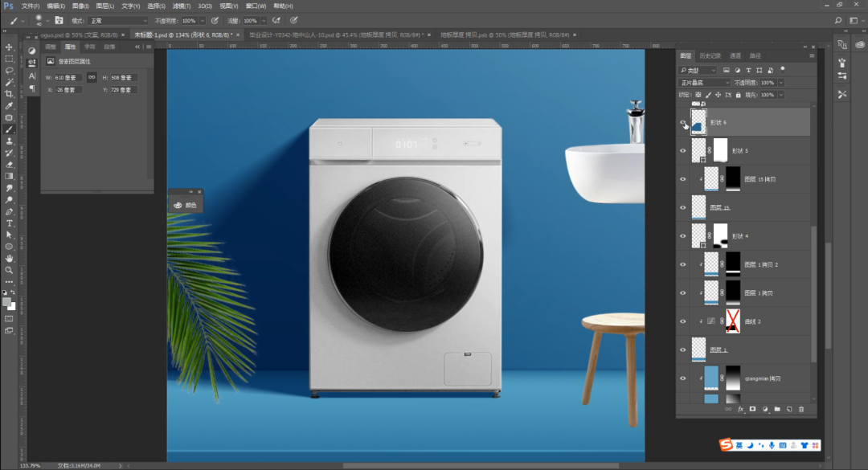Toggle visibility of 曲线 2 layer
Viewport: 868px width, 470px height.
(x=683, y=321)
